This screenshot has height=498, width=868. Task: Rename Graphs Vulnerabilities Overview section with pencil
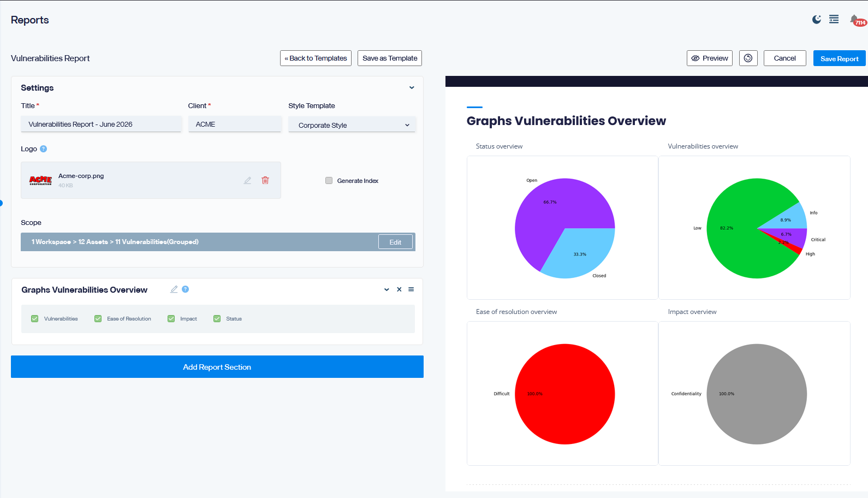(174, 289)
